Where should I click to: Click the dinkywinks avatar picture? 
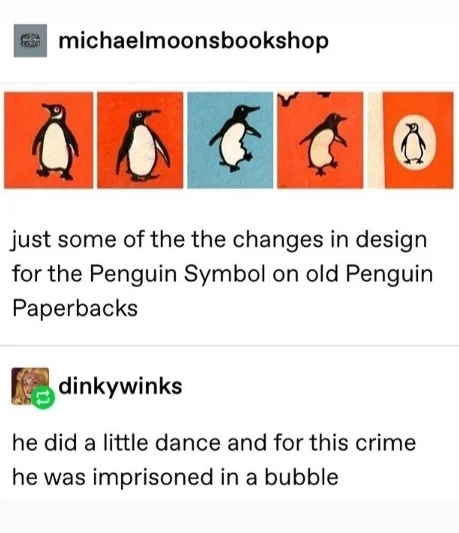30,386
